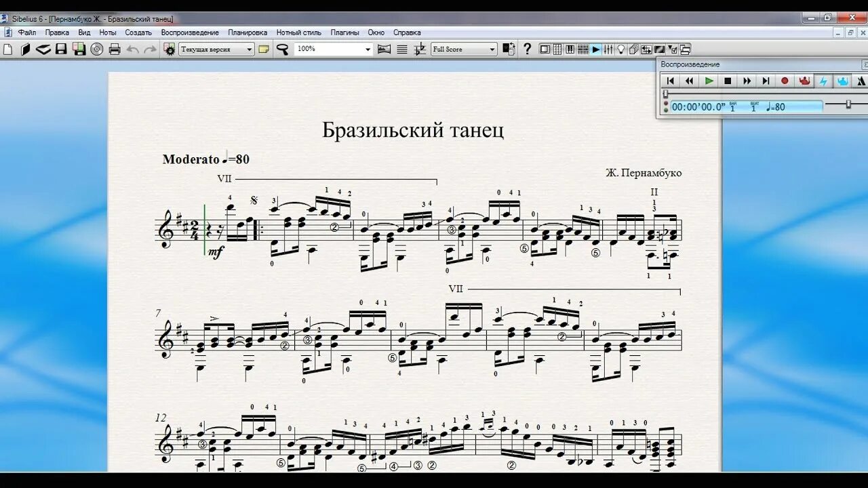Open the Full Score parts dropdown

(x=464, y=49)
